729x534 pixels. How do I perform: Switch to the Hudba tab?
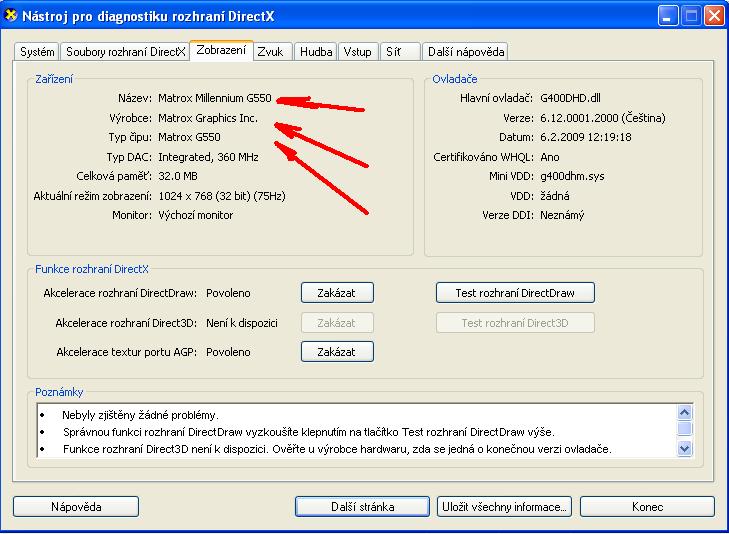tap(316, 52)
